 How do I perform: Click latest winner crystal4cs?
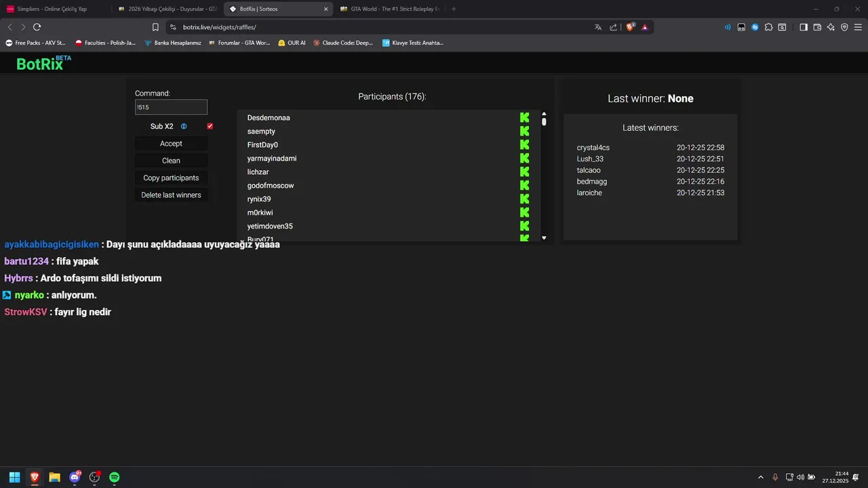coord(593,148)
